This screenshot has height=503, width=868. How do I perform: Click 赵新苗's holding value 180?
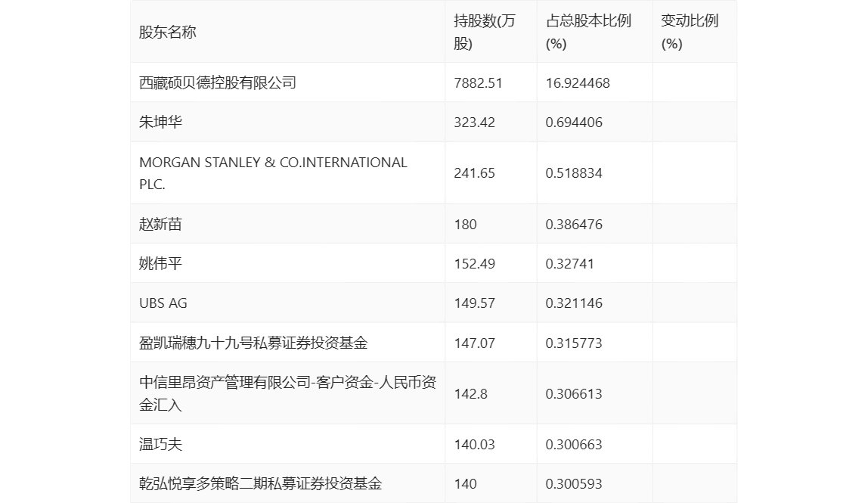tap(466, 225)
